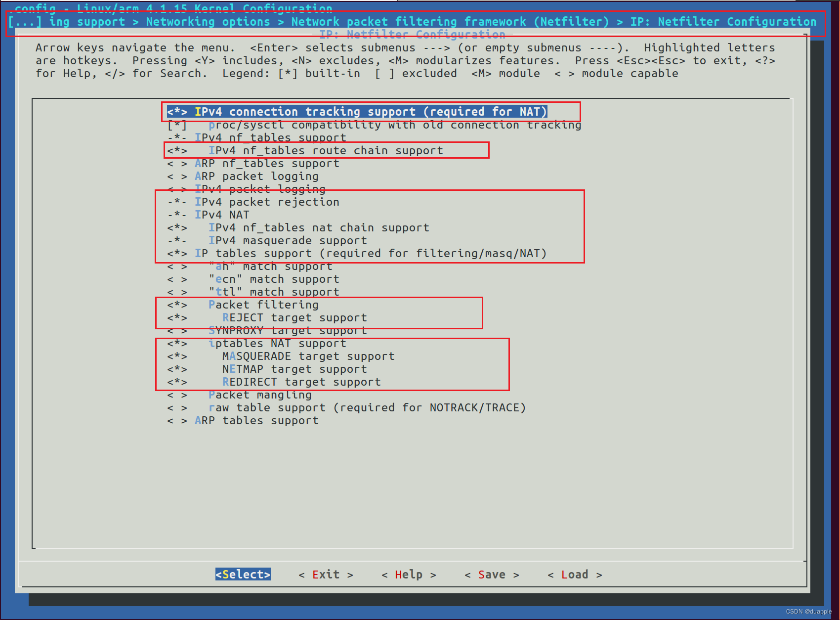Click "Network packet filtering framework (Netfilter)" breadcrumb text
The width and height of the screenshot is (840, 620).
coord(450,22)
